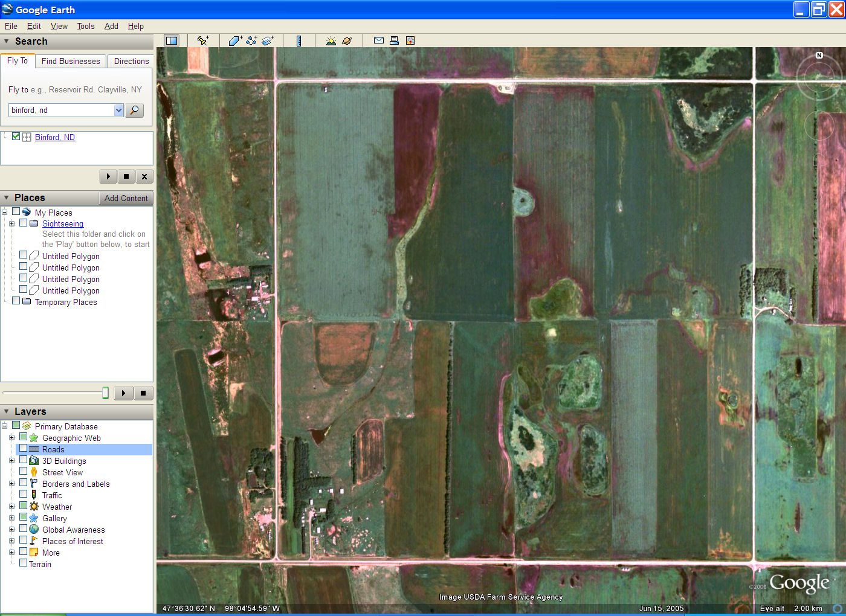Switch to the Find Businesses tab
846x616 pixels.
[71, 61]
